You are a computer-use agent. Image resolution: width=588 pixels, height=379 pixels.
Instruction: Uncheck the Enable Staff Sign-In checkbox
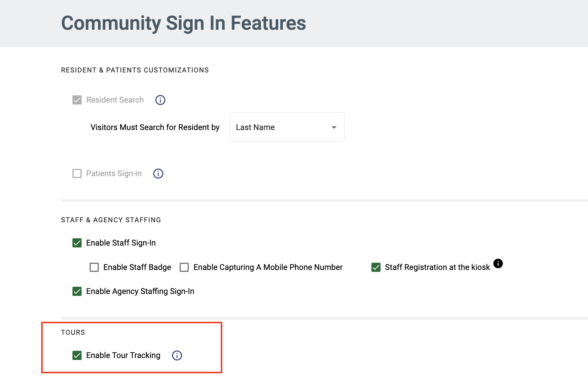[77, 243]
